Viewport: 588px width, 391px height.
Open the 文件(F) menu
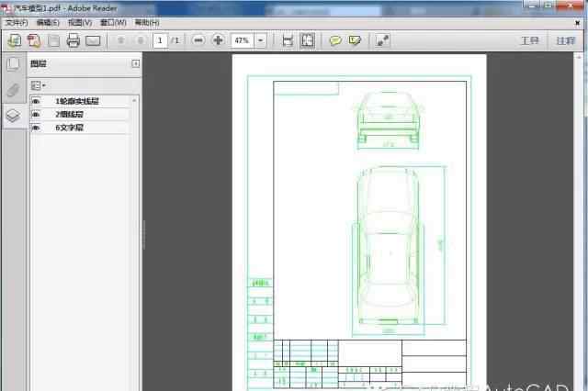tap(17, 23)
